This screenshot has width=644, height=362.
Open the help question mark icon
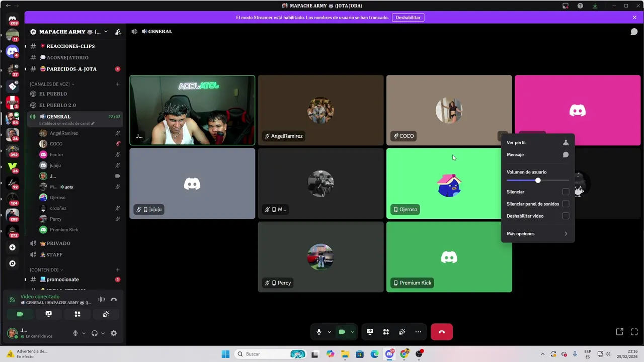click(580, 6)
